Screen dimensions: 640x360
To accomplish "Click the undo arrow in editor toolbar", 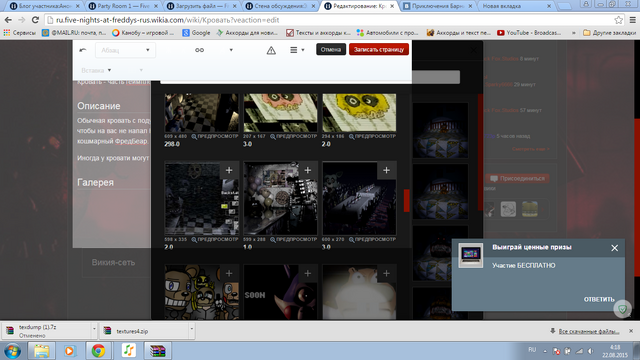I will point(82,50).
